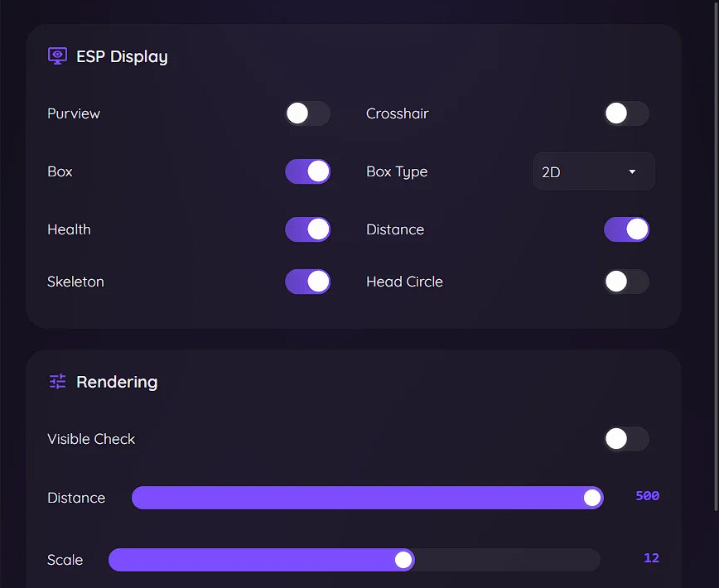Disable the Box toggle
The width and height of the screenshot is (719, 588).
(x=307, y=171)
